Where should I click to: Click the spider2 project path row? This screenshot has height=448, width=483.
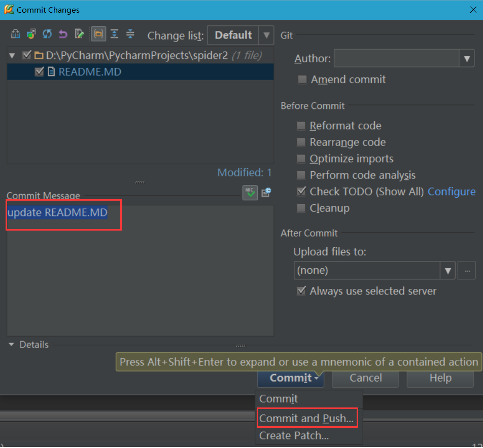tap(140, 55)
